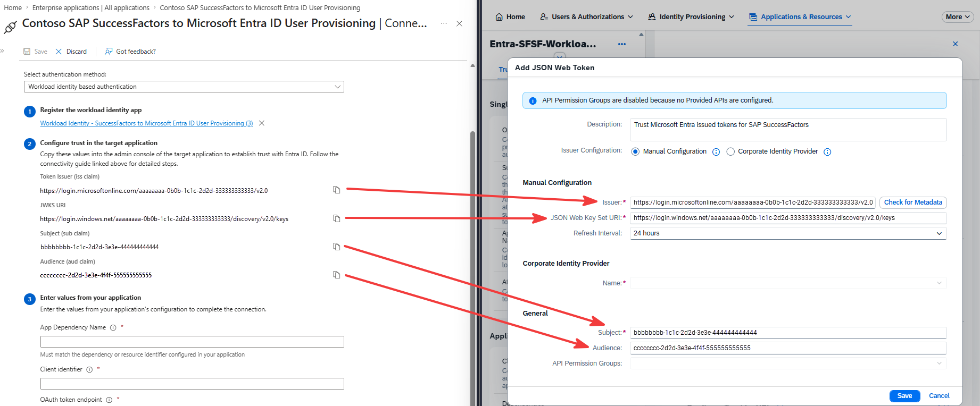The image size is (980, 406).
Task: Click the Azure Token Issuer URL text
Action: pos(154,190)
